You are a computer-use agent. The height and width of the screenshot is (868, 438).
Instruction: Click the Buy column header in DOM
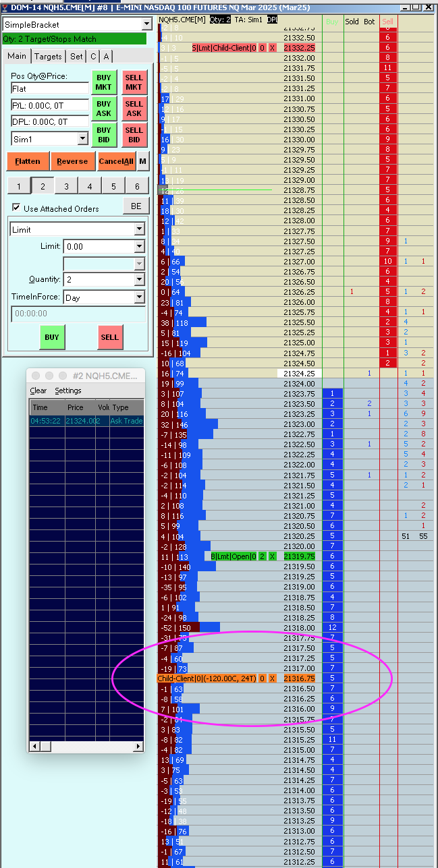pyautogui.click(x=332, y=22)
